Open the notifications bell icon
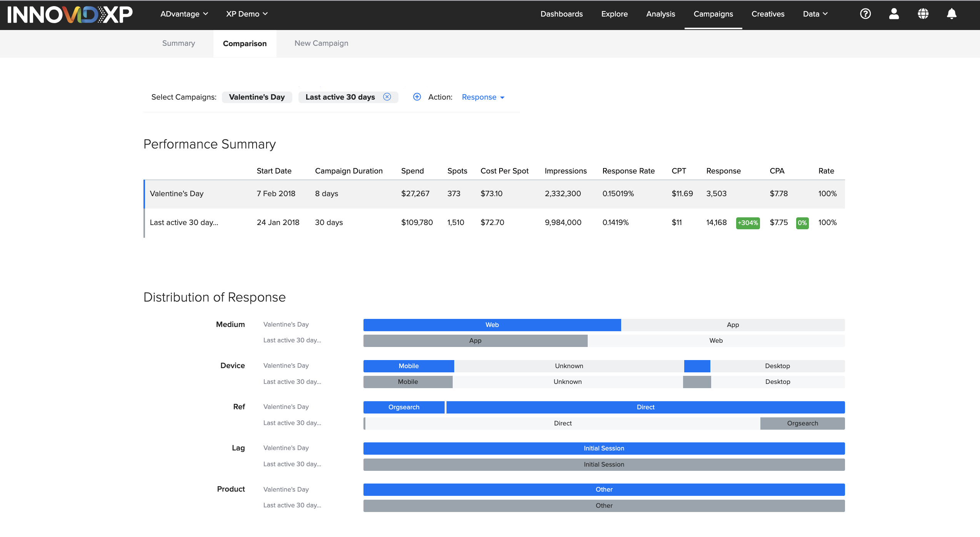This screenshot has width=980, height=537. pyautogui.click(x=952, y=14)
